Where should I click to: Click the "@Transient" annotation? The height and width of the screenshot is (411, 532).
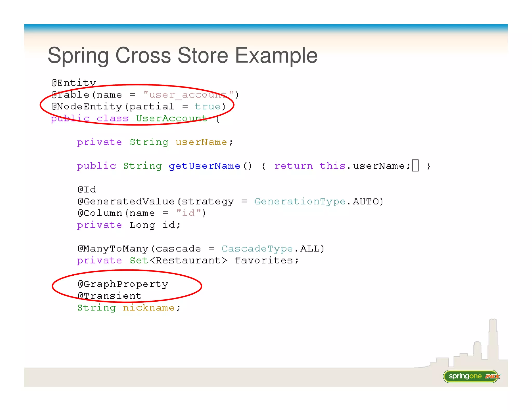[109, 296]
